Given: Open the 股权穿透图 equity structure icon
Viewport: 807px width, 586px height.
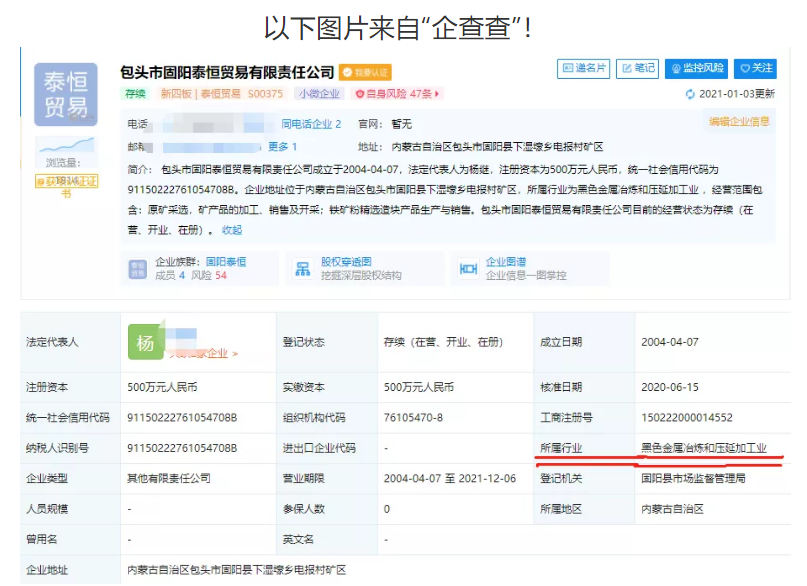Looking at the screenshot, I should click(305, 266).
